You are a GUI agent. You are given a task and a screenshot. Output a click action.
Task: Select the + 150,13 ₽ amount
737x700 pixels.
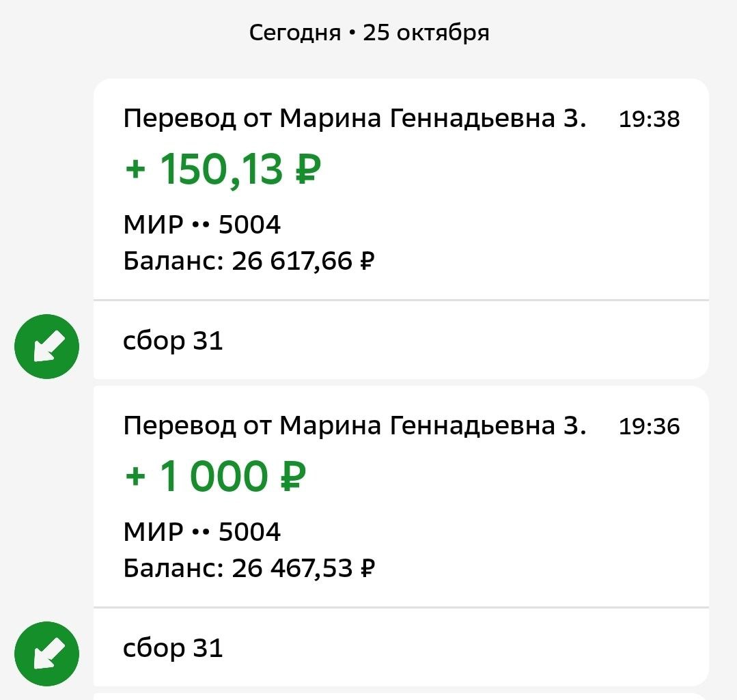[223, 169]
